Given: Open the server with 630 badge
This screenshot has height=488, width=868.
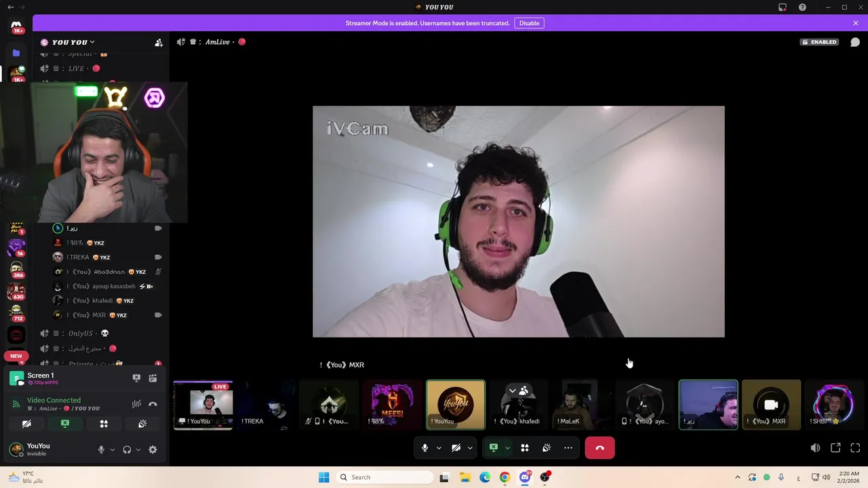Looking at the screenshot, I should point(16,291).
